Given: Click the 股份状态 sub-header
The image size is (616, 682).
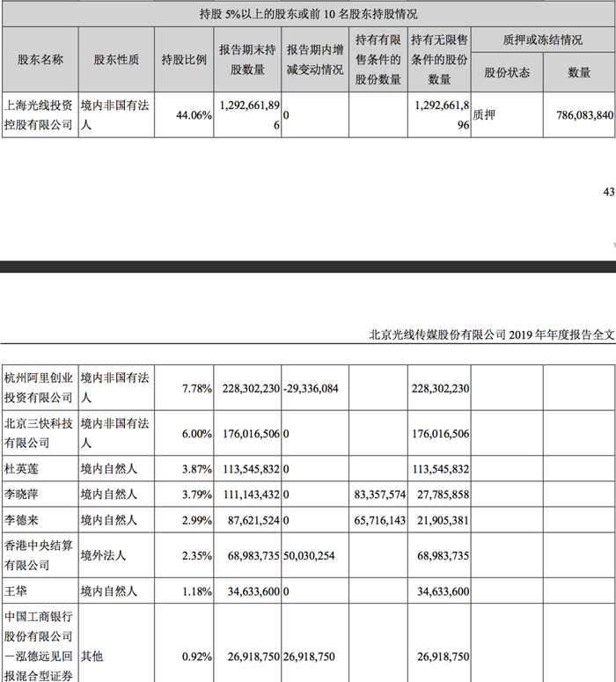Looking at the screenshot, I should [507, 72].
